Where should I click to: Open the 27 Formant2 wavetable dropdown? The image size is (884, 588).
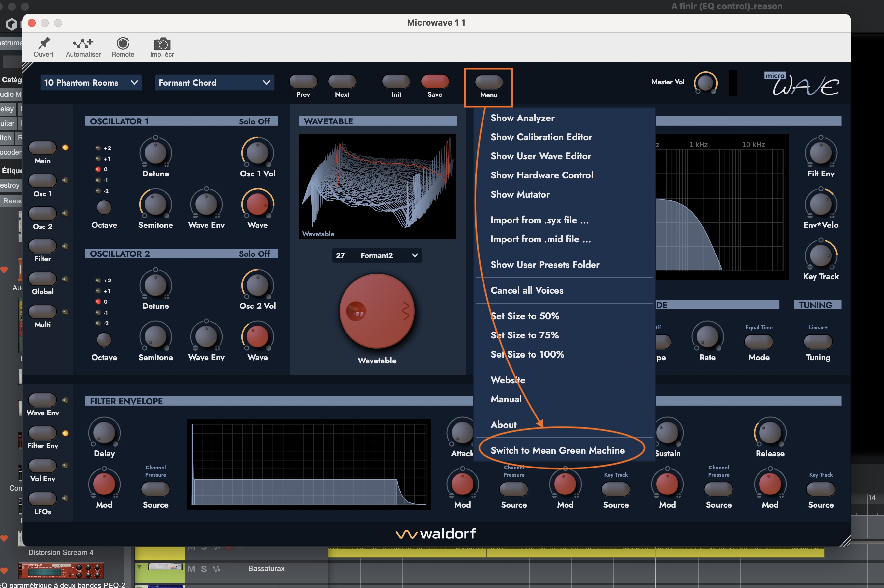376,255
